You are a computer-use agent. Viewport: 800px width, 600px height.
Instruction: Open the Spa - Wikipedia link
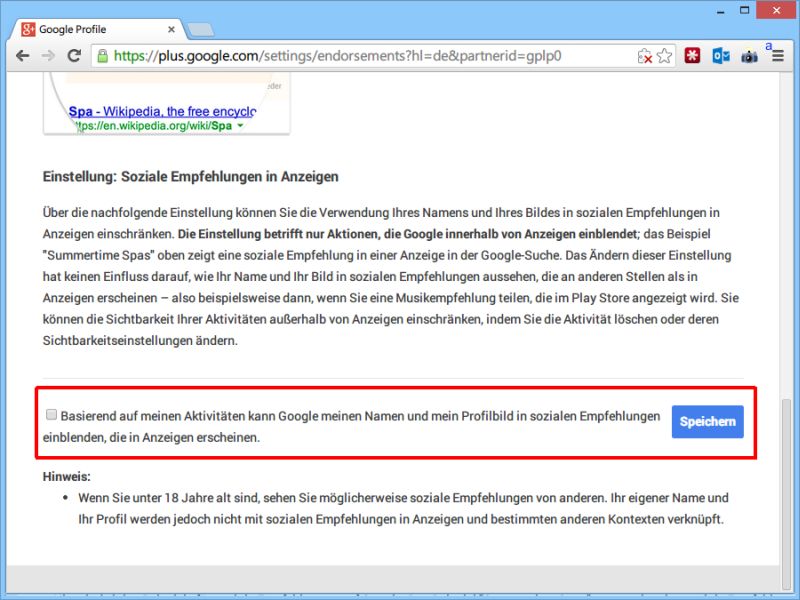pos(162,111)
